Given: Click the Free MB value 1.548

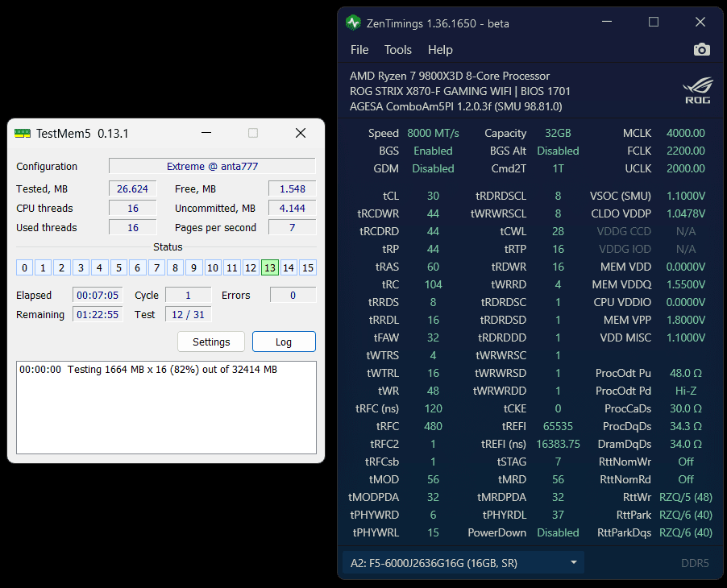Looking at the screenshot, I should (x=292, y=189).
